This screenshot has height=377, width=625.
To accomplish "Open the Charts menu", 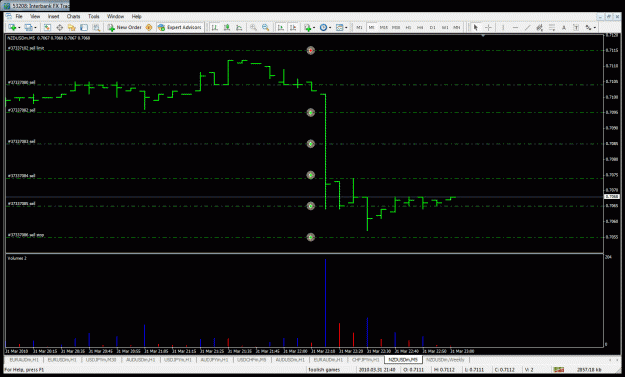I will pos(73,16).
